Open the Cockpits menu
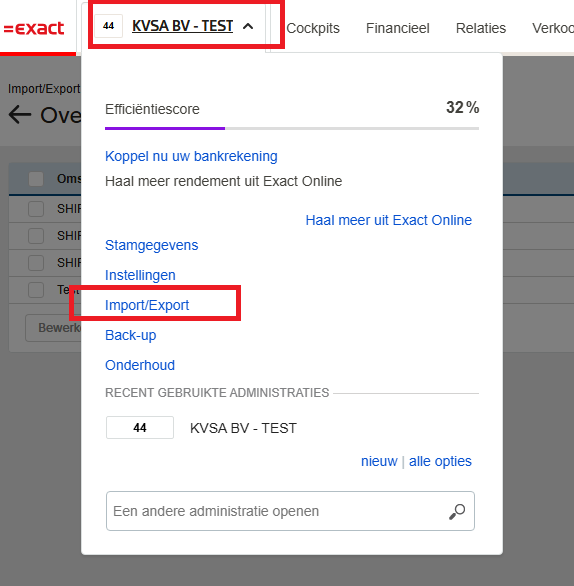 click(x=313, y=28)
